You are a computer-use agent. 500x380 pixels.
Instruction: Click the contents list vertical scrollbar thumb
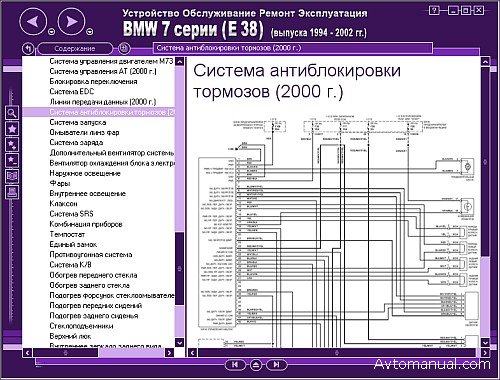click(180, 269)
